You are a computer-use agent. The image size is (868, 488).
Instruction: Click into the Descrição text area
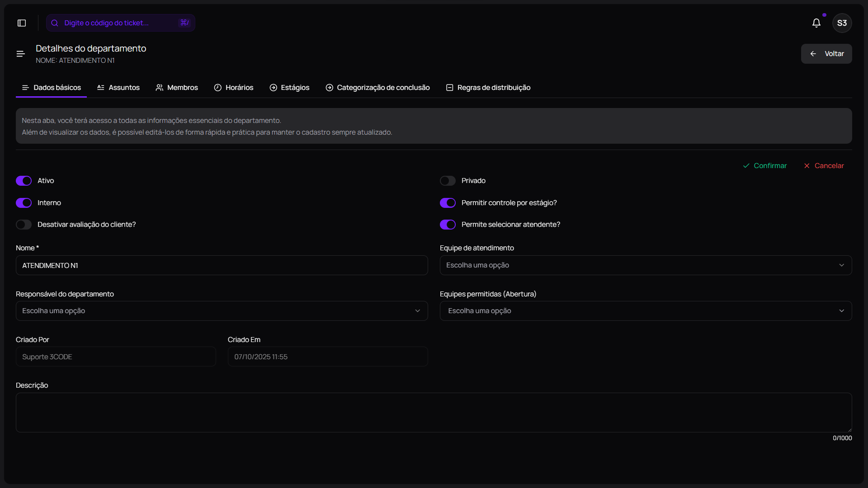[434, 412]
